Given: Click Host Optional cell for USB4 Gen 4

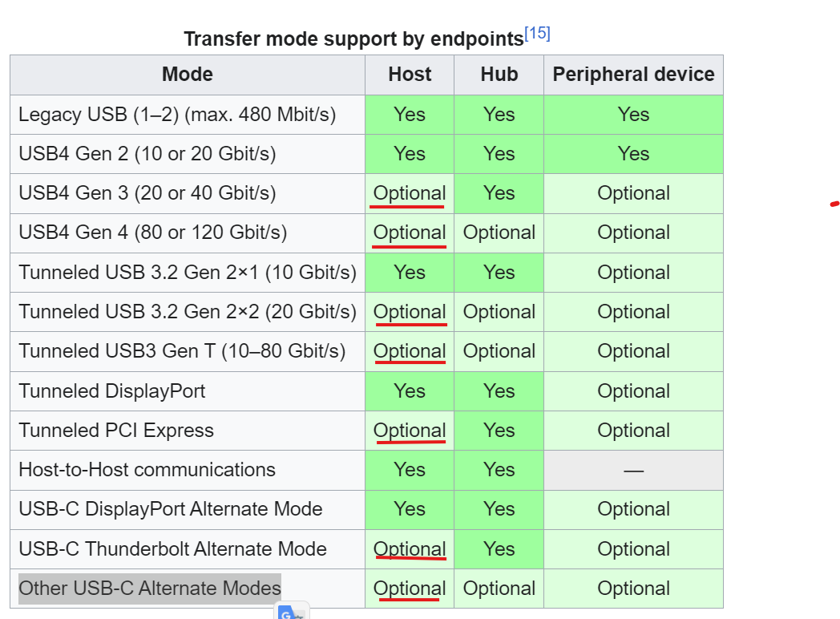Looking at the screenshot, I should [x=410, y=233].
